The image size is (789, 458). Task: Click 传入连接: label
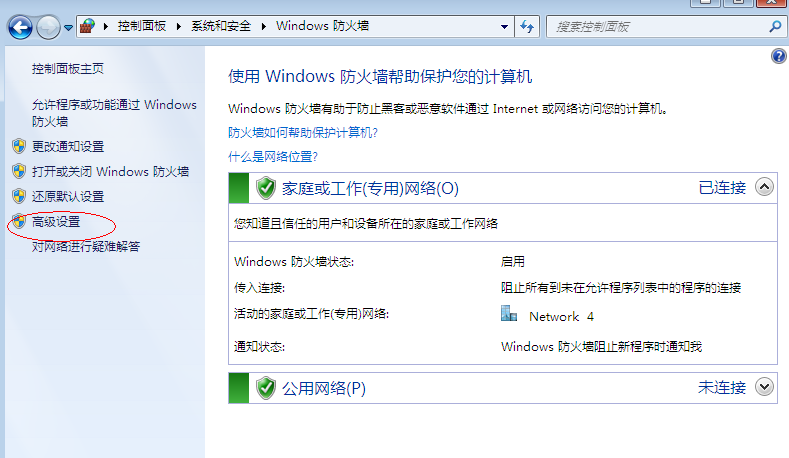click(x=259, y=288)
